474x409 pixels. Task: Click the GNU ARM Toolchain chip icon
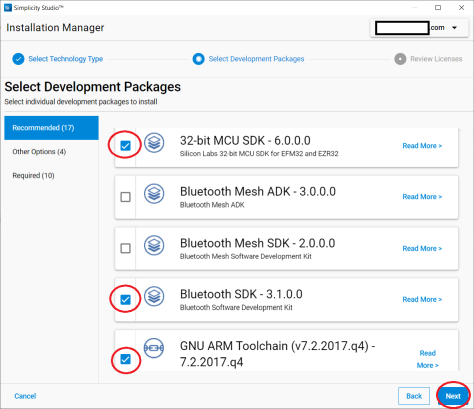pos(154,348)
